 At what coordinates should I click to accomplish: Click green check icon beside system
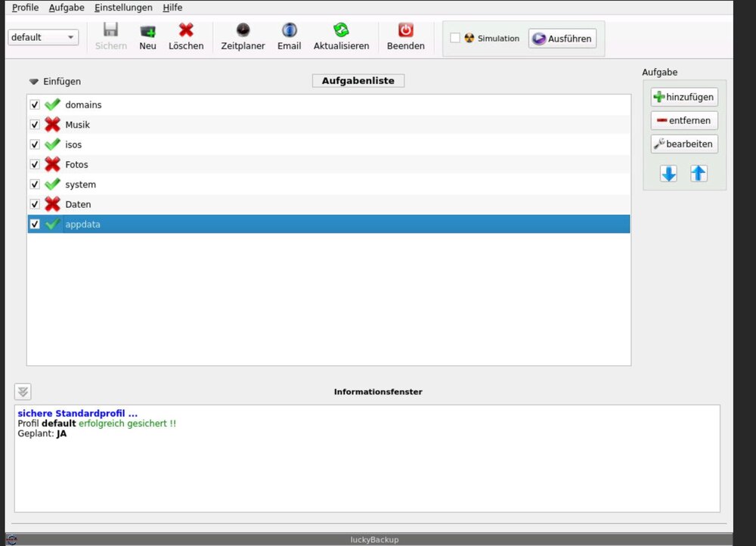[x=52, y=185]
